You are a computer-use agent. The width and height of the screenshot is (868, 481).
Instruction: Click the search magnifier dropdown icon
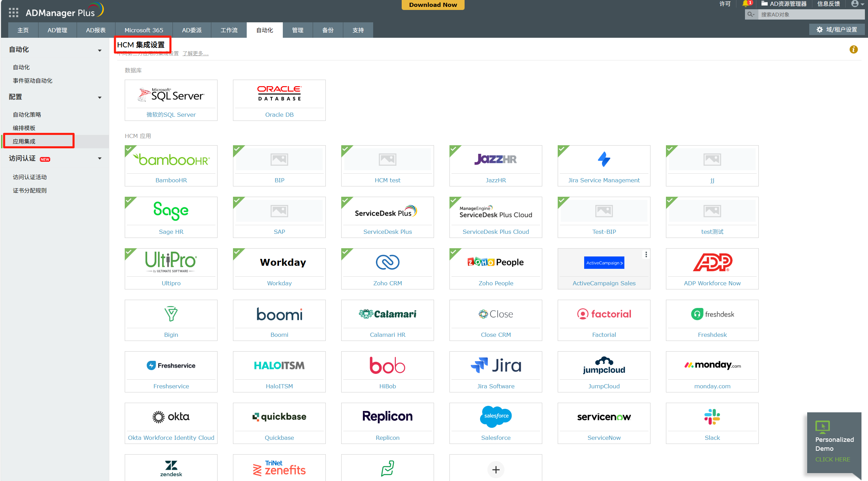coord(751,14)
